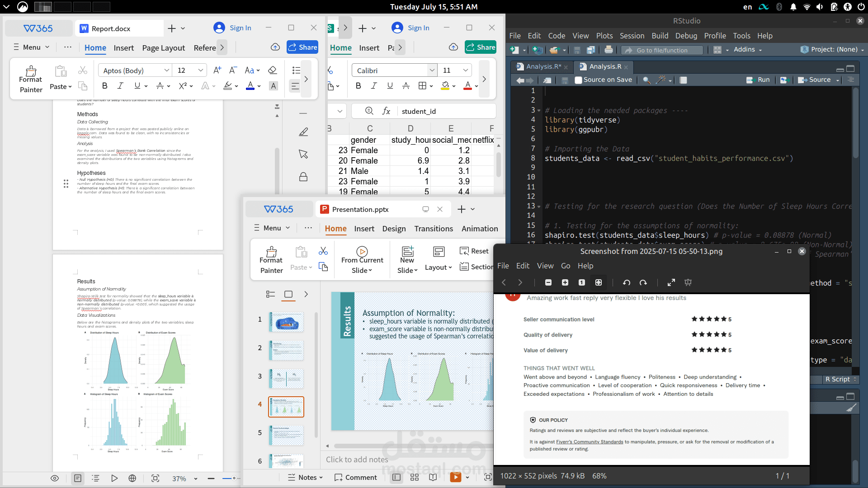The image size is (868, 488).
Task: Source the Analysis.R script
Action: (816, 80)
